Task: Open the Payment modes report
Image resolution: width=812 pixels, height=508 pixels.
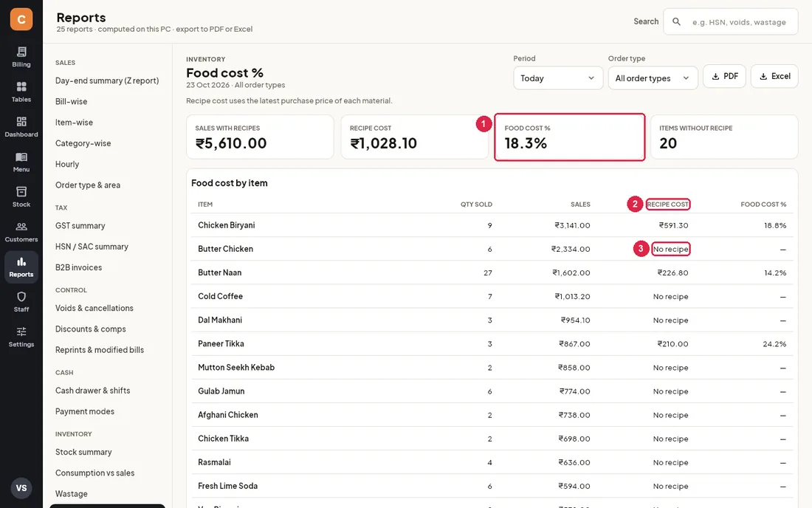Action: pyautogui.click(x=85, y=411)
